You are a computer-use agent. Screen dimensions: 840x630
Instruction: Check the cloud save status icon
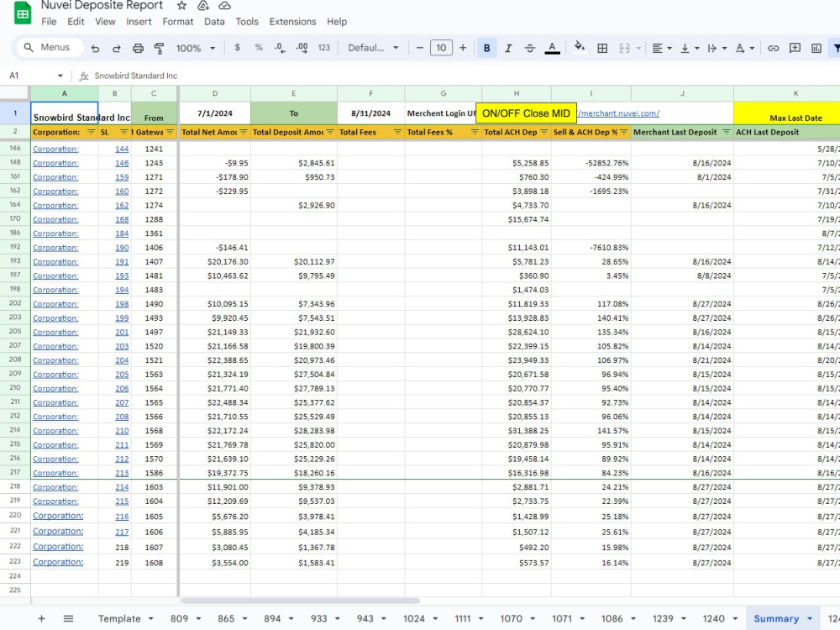pos(224,5)
